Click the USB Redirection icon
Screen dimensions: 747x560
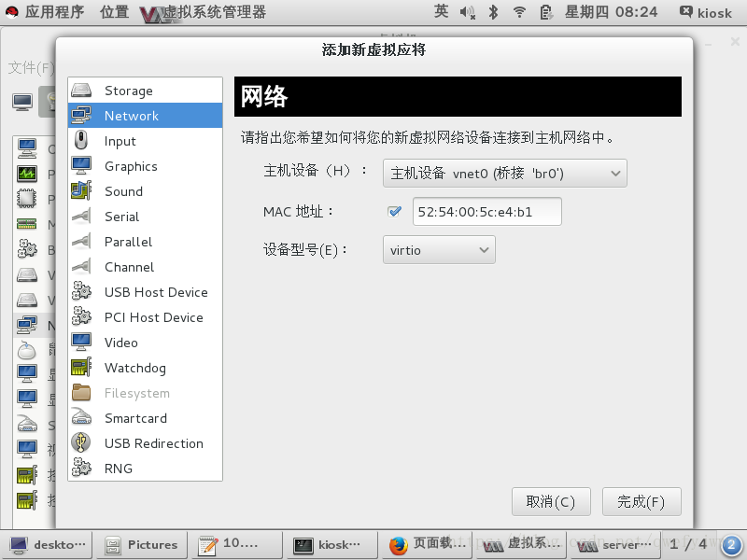[x=81, y=442]
